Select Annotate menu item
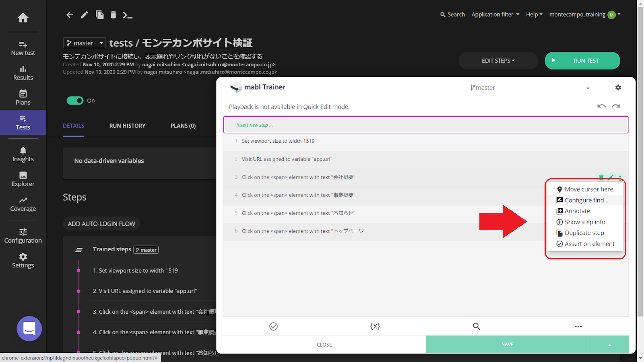This screenshot has width=644, height=362. click(x=585, y=211)
